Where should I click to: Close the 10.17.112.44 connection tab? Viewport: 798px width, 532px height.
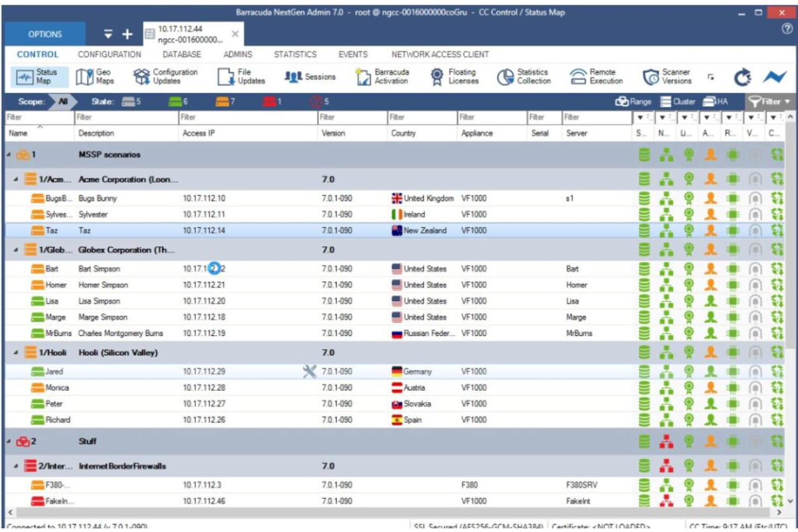(x=235, y=34)
